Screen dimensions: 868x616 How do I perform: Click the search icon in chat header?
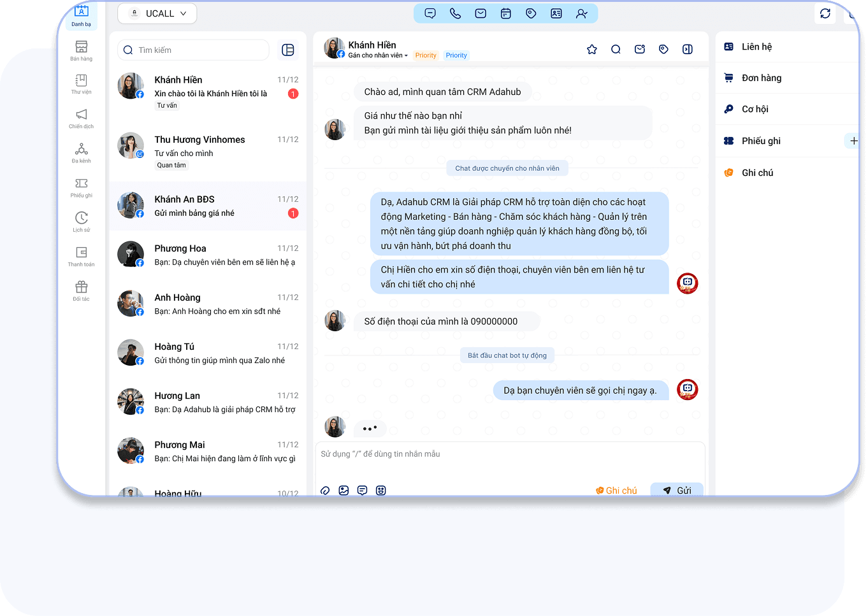coord(616,49)
